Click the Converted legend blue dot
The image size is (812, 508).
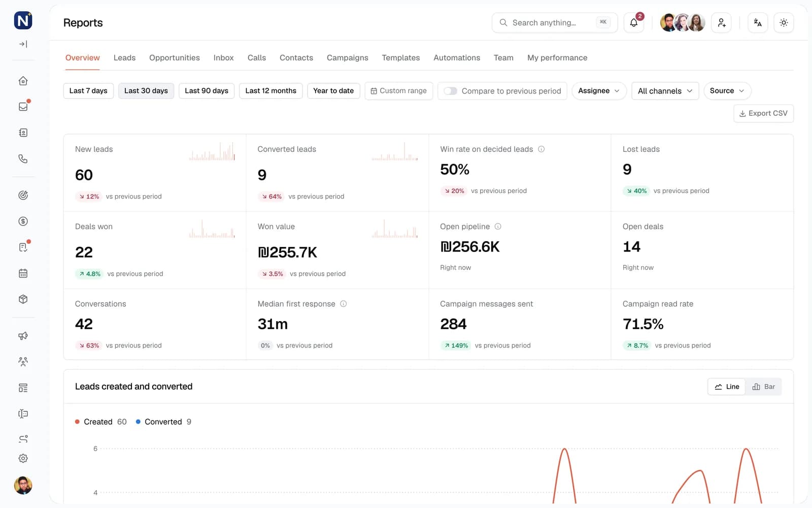pos(138,422)
